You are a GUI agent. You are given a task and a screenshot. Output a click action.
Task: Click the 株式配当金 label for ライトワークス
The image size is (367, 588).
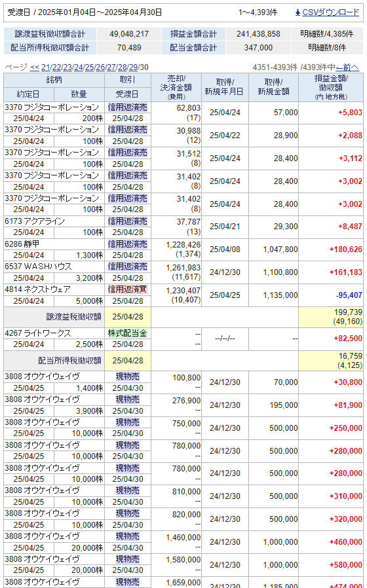tap(128, 333)
